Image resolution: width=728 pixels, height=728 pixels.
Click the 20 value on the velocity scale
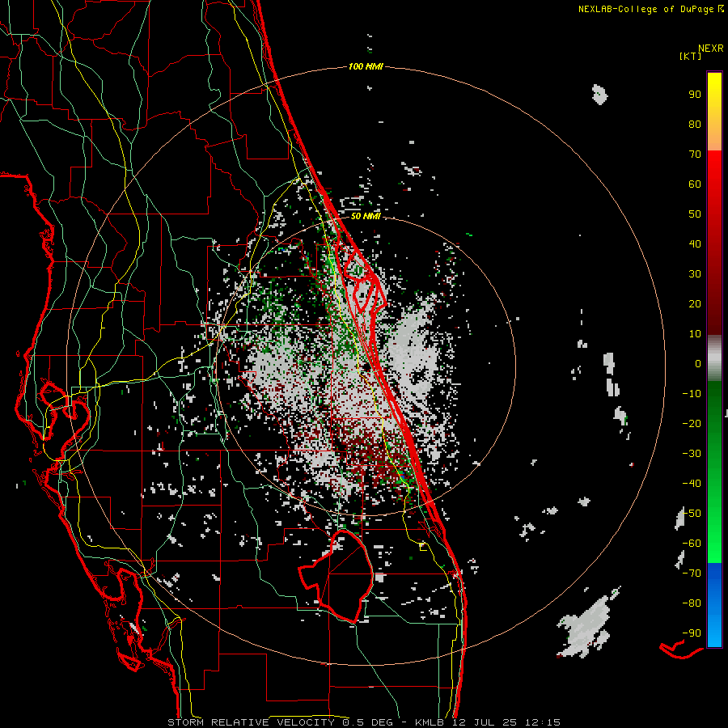(x=695, y=304)
